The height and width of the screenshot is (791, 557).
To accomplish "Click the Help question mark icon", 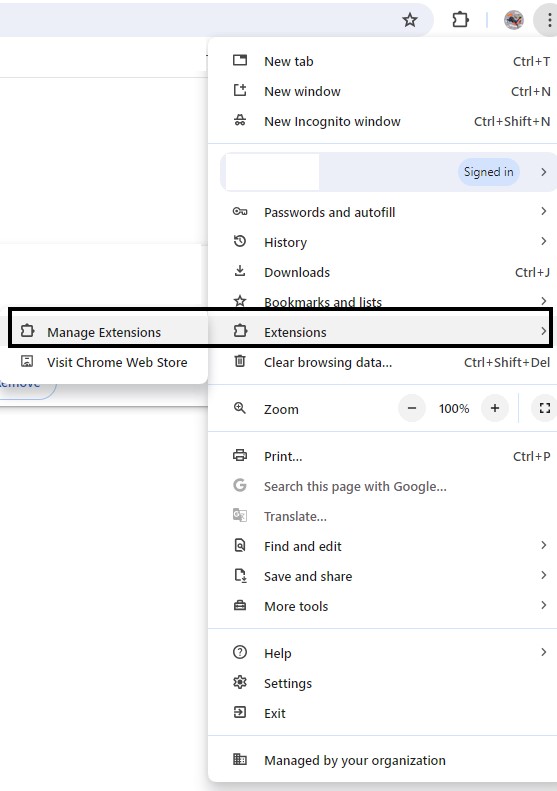I will [x=240, y=652].
